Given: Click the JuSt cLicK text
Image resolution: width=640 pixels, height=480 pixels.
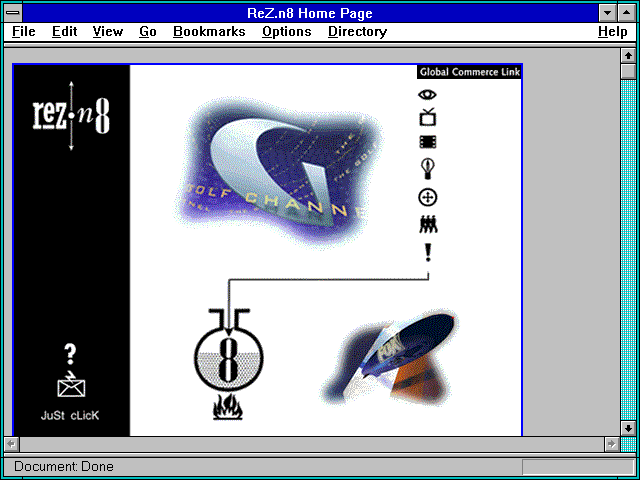Looking at the screenshot, I should click(70, 416).
